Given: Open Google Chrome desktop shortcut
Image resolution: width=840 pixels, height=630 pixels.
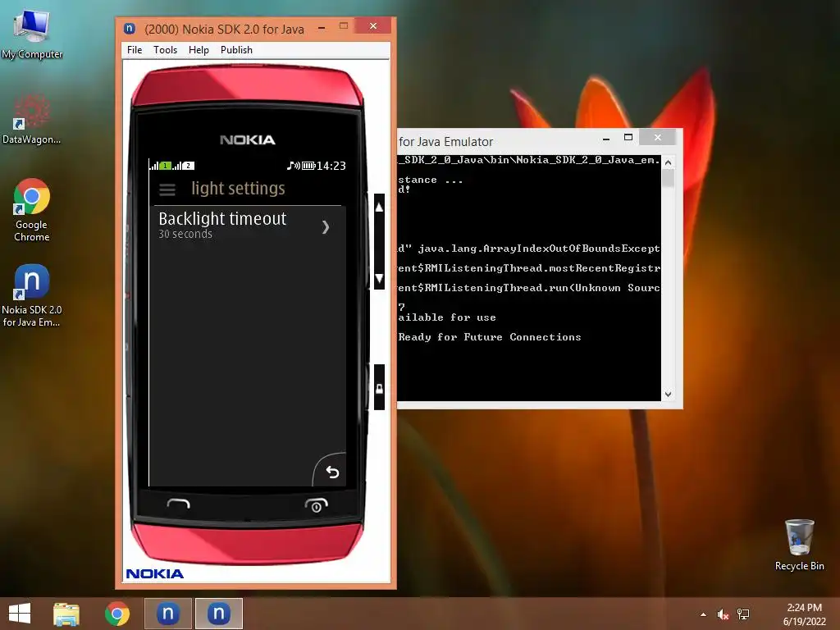Looking at the screenshot, I should tap(32, 209).
